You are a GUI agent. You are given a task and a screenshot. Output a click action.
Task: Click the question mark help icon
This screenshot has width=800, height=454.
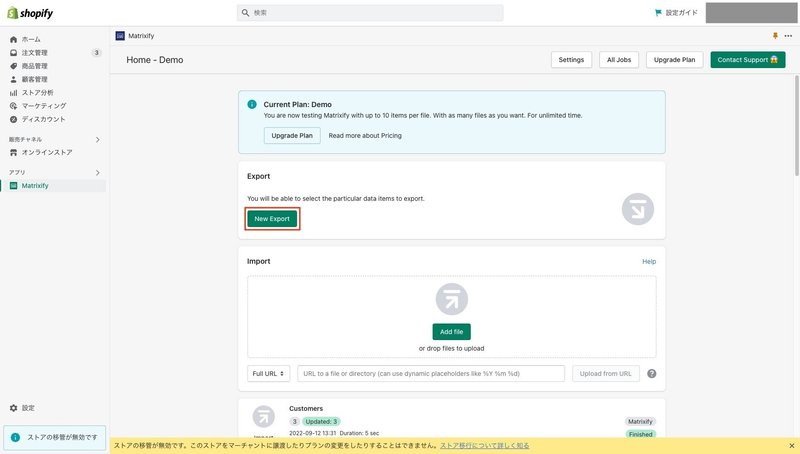click(x=652, y=373)
